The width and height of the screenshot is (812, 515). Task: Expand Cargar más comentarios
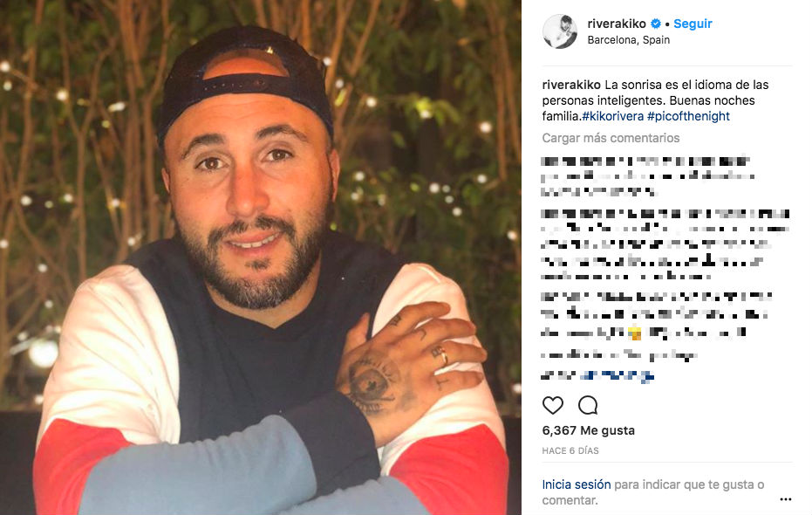(x=611, y=138)
